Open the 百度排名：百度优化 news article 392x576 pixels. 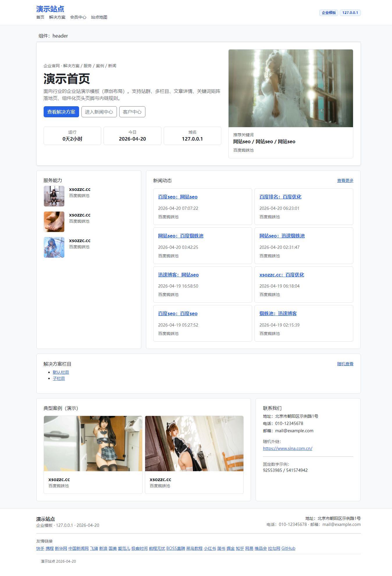click(x=280, y=197)
